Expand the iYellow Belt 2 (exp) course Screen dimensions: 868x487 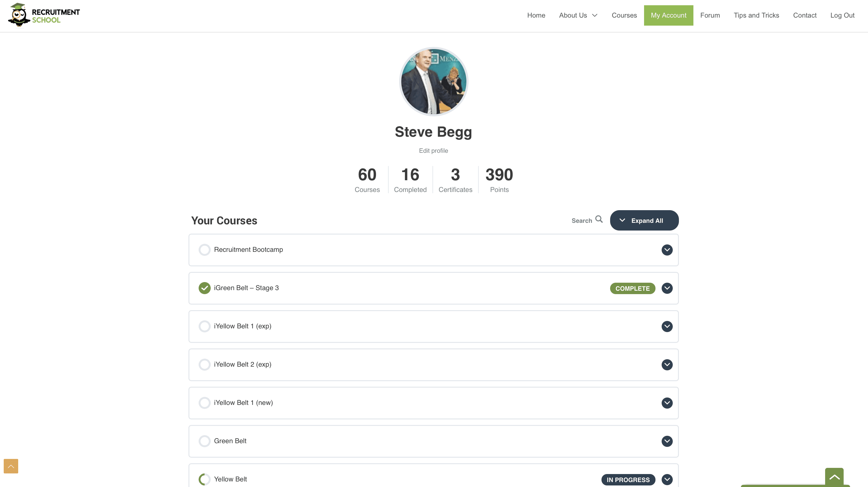(667, 365)
